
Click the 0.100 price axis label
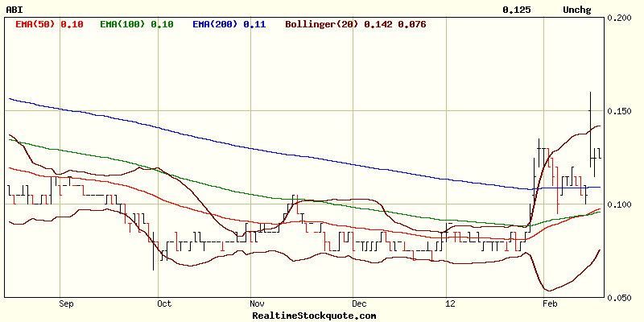621,204
